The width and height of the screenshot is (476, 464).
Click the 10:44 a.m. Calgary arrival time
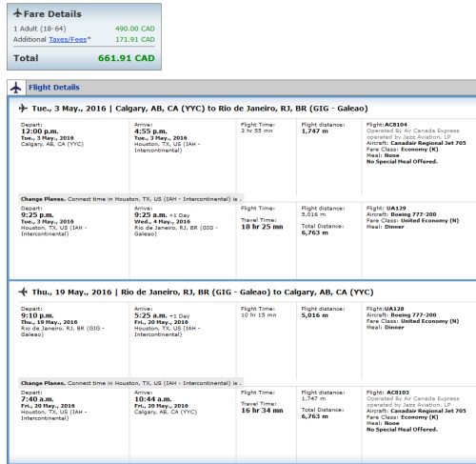pyautogui.click(x=153, y=399)
